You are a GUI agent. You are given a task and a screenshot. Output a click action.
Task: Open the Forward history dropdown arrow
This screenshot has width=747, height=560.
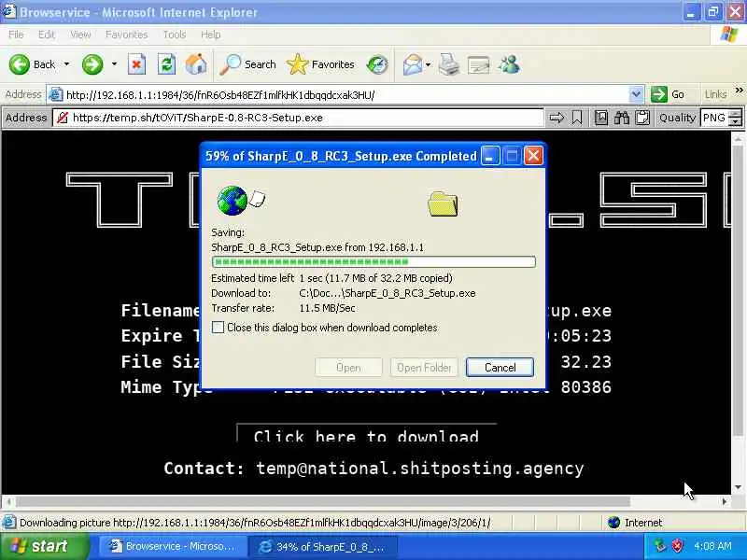click(114, 64)
